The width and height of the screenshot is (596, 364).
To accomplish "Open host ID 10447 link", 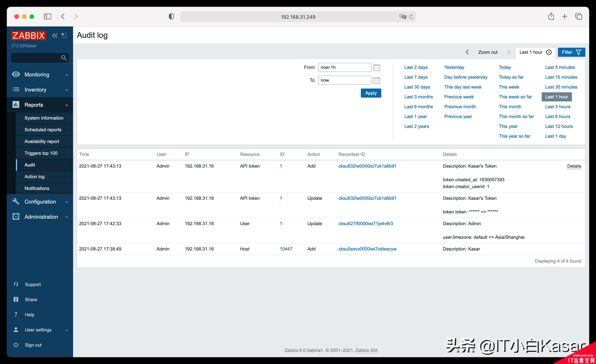I will click(x=286, y=249).
